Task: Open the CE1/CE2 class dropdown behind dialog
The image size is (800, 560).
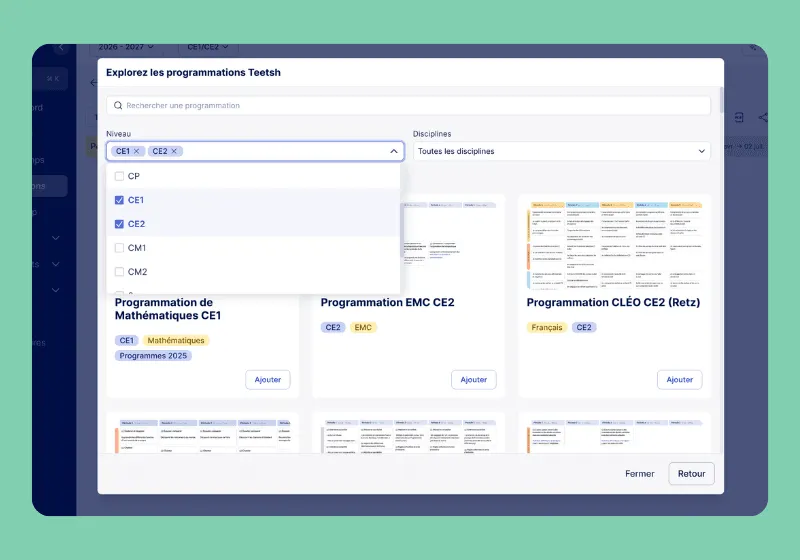Action: click(x=208, y=47)
